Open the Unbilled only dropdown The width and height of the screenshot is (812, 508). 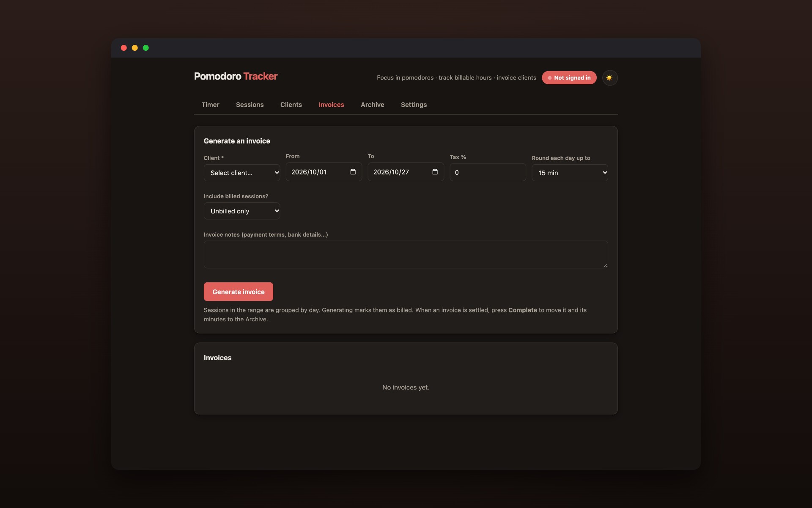242,211
